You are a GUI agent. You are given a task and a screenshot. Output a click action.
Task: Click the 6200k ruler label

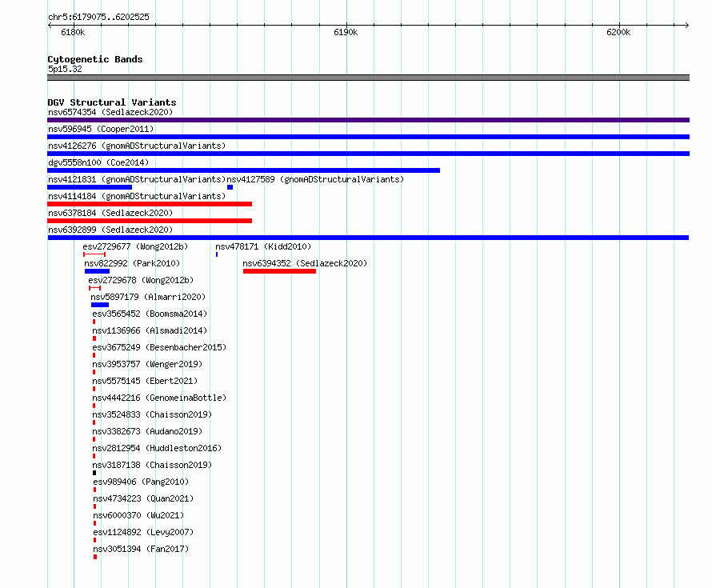(x=618, y=32)
